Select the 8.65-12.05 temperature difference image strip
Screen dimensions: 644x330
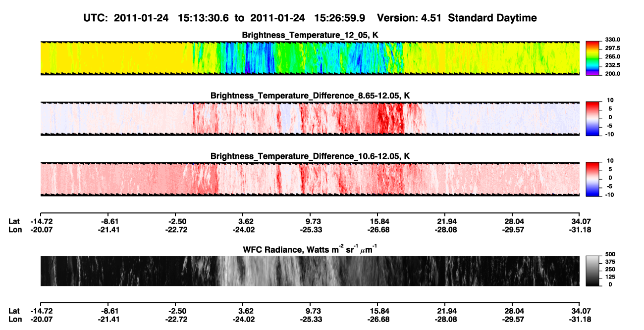coord(310,118)
